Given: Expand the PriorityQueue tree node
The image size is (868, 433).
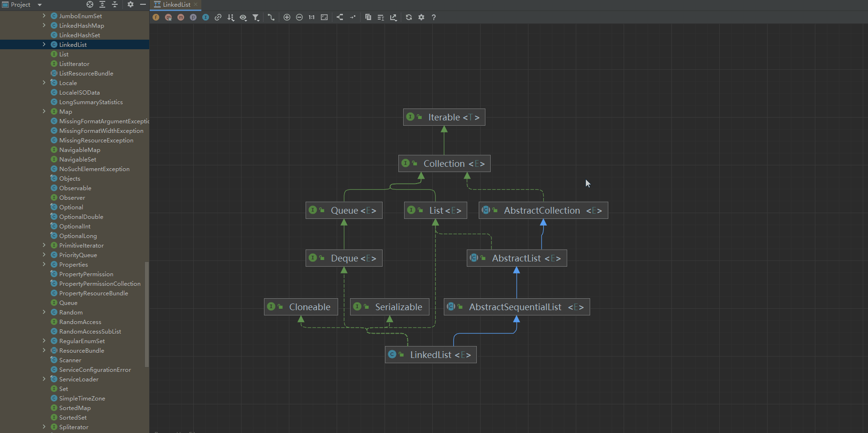Looking at the screenshot, I should [x=44, y=255].
